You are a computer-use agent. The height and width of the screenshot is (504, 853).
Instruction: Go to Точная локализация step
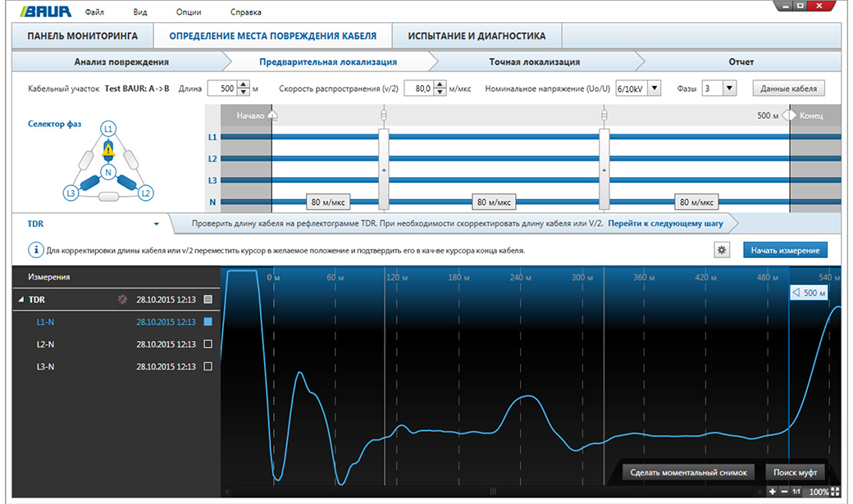coord(534,61)
